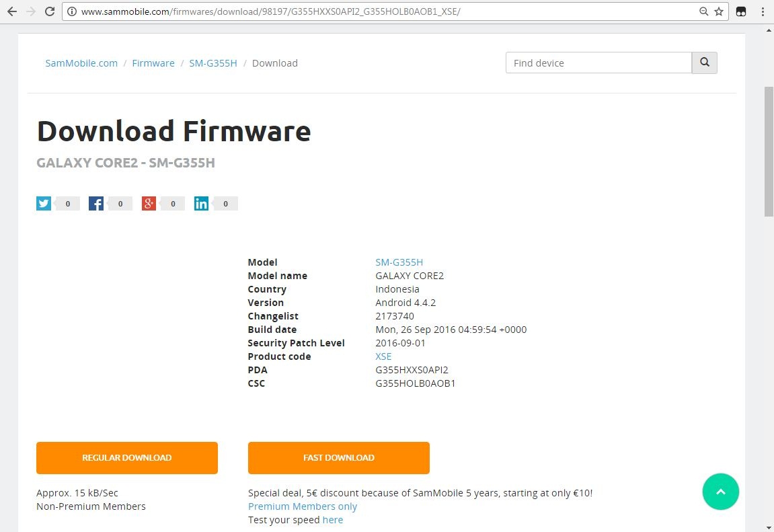Open the Chrome three-dot menu

tap(763, 11)
